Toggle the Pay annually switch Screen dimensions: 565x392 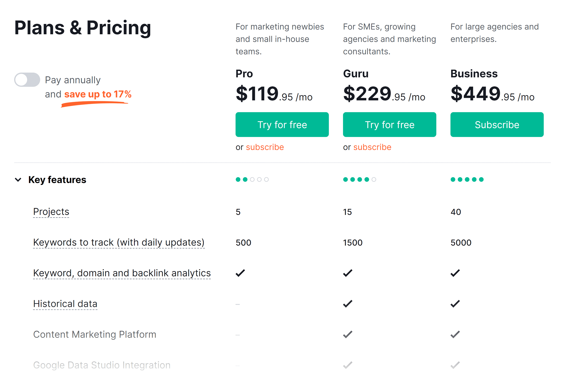coord(27,80)
